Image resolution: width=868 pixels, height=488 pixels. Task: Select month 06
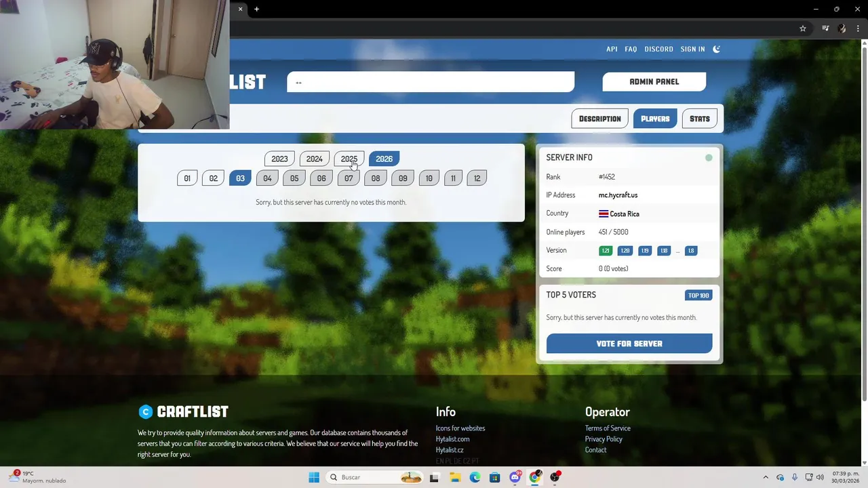tap(321, 178)
